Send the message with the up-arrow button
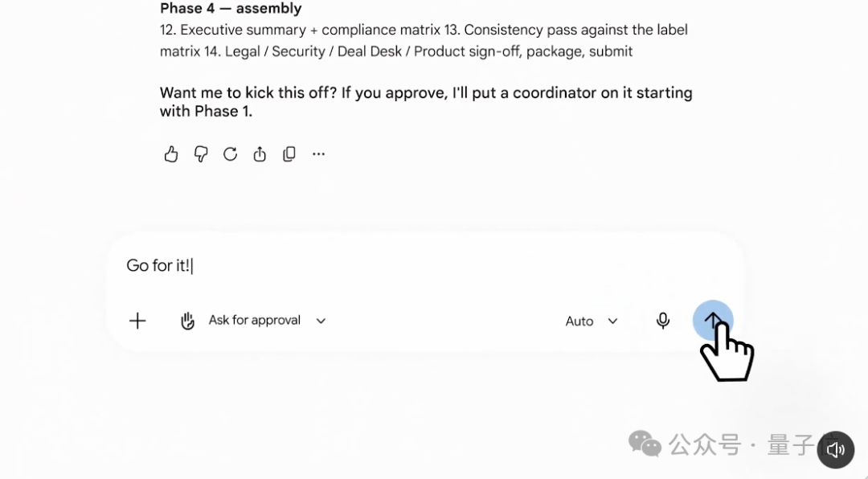The width and height of the screenshot is (868, 479). (x=713, y=321)
